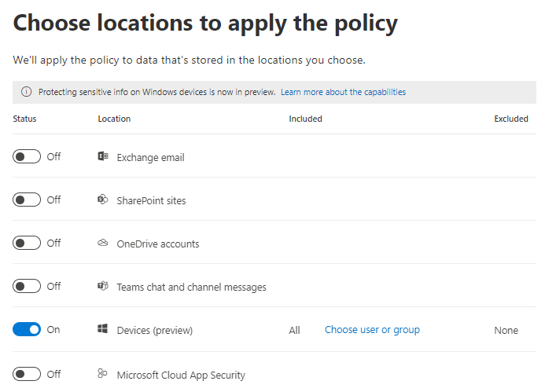The image size is (545, 392).
Task: Enable the Exchange email toggle
Action: coord(27,156)
